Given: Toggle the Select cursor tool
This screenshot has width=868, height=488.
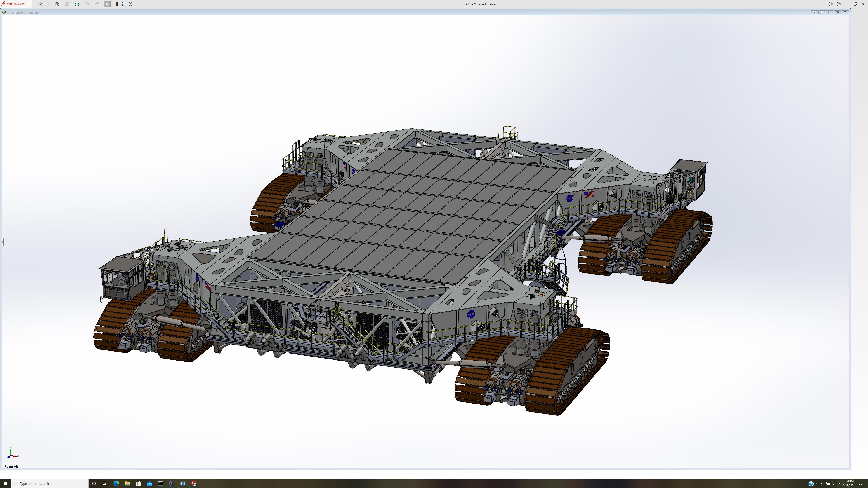Looking at the screenshot, I should click(107, 4).
